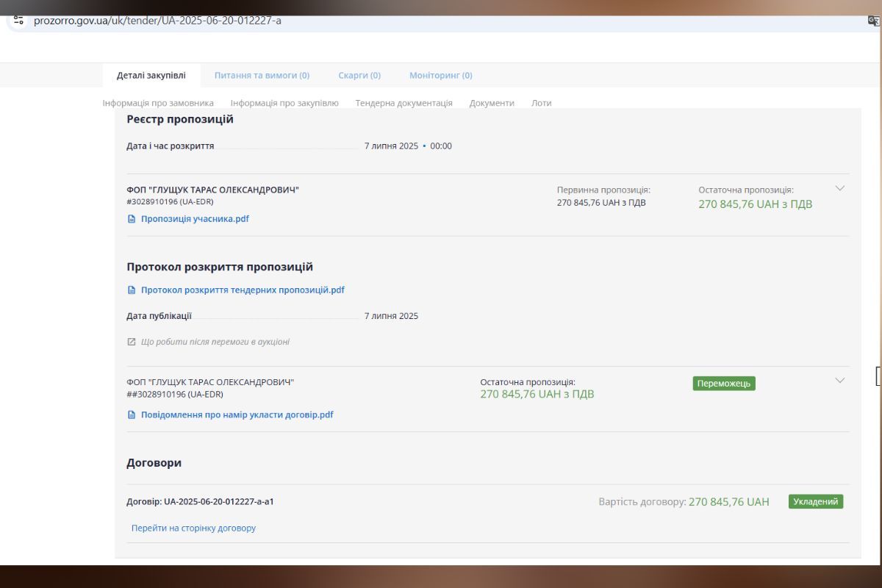Click the green Укладений status badge
The height and width of the screenshot is (588, 882).
(815, 502)
